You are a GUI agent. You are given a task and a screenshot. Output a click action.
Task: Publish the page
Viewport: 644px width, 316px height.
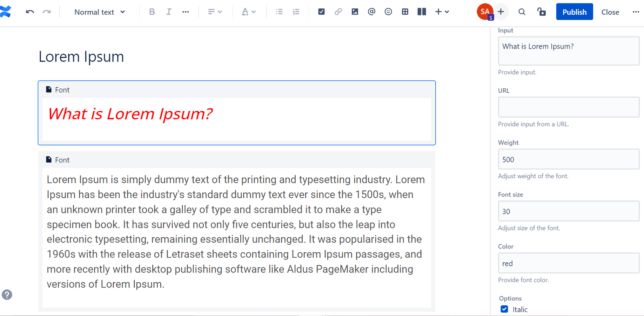[x=575, y=12]
